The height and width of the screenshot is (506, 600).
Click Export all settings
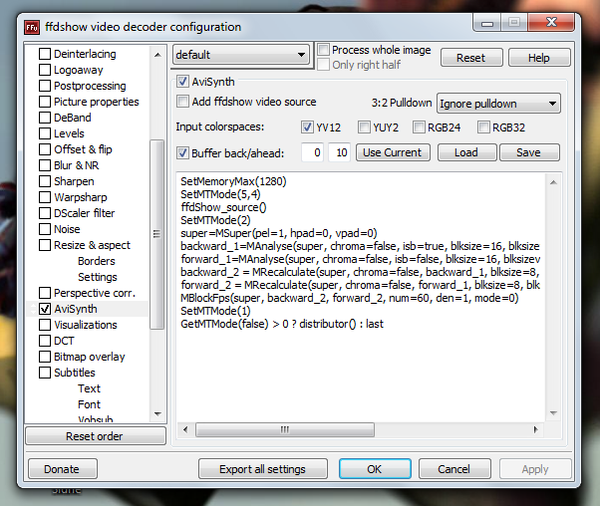coord(262,469)
